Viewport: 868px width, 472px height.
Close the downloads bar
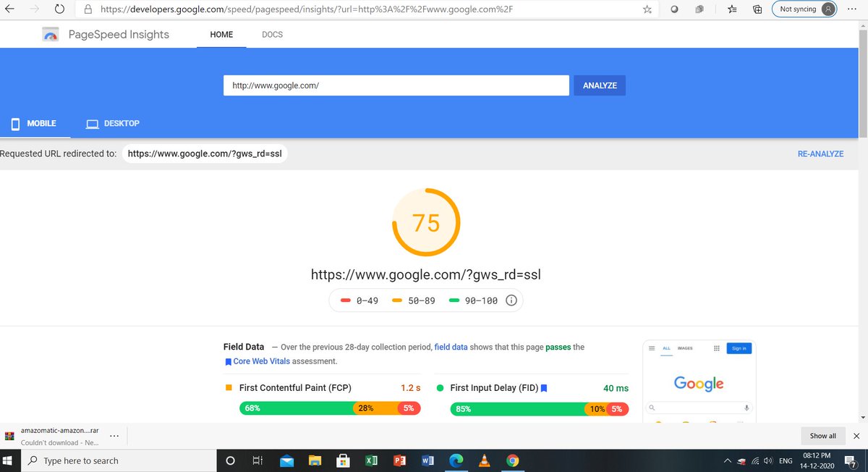click(856, 436)
